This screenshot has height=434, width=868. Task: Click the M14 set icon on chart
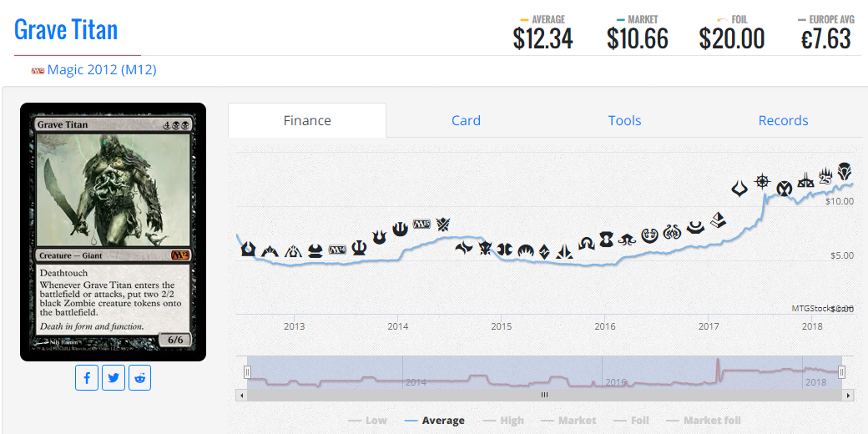[x=337, y=249]
